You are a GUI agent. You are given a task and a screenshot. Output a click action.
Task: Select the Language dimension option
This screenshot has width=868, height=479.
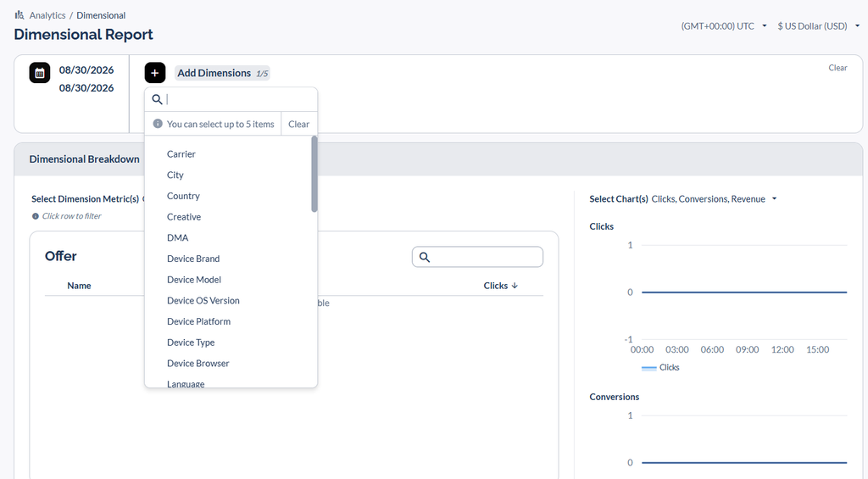click(x=186, y=384)
